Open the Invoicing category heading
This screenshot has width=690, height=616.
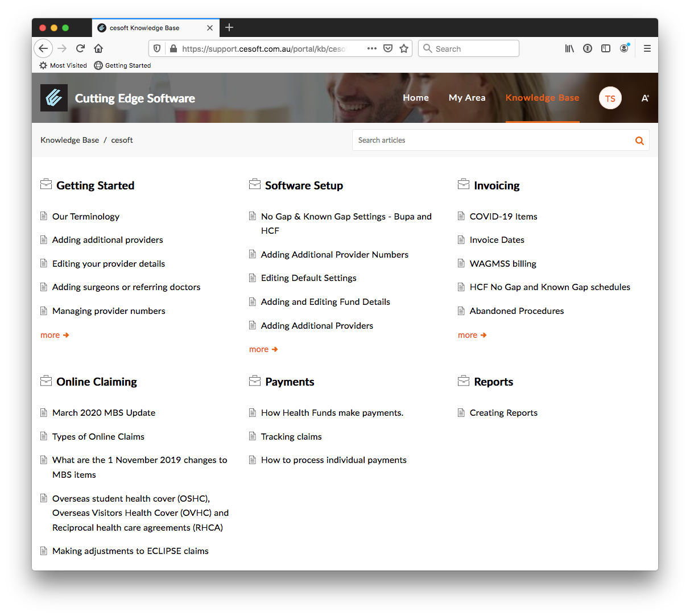pos(497,185)
